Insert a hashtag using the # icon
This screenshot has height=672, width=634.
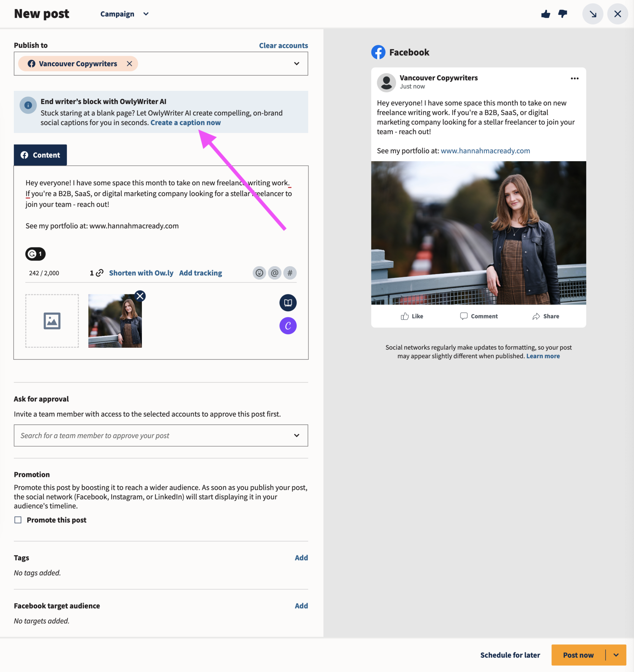[x=289, y=273]
